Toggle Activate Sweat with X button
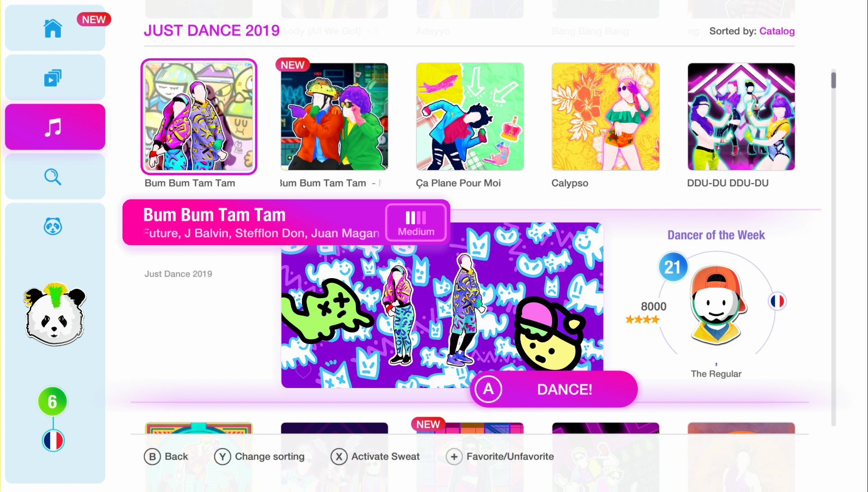 click(x=375, y=457)
